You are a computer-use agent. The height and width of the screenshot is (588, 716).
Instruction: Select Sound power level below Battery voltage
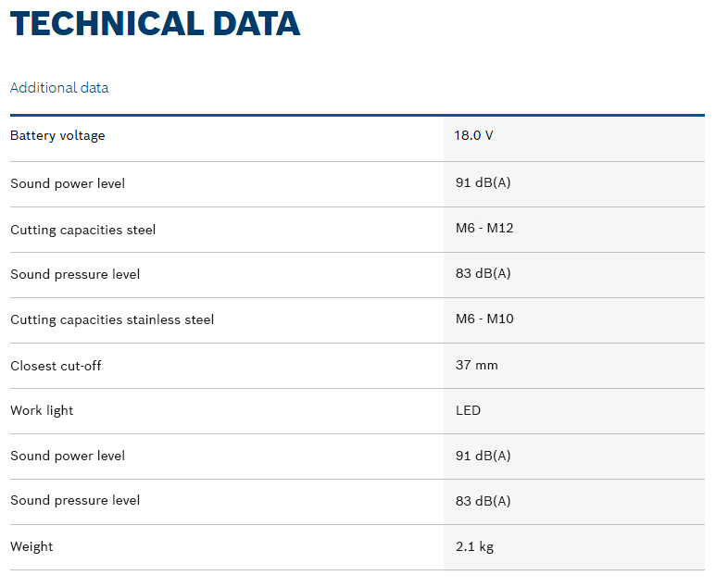click(68, 183)
